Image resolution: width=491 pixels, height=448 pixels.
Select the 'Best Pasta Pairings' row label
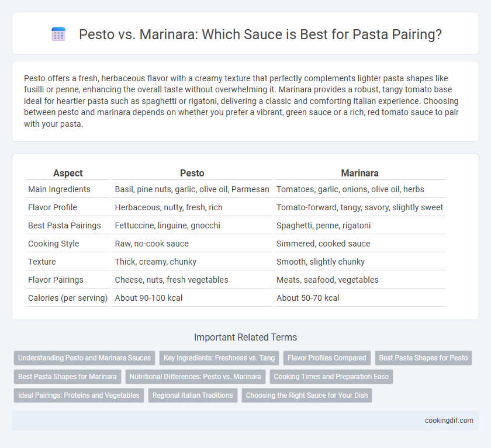tap(64, 225)
